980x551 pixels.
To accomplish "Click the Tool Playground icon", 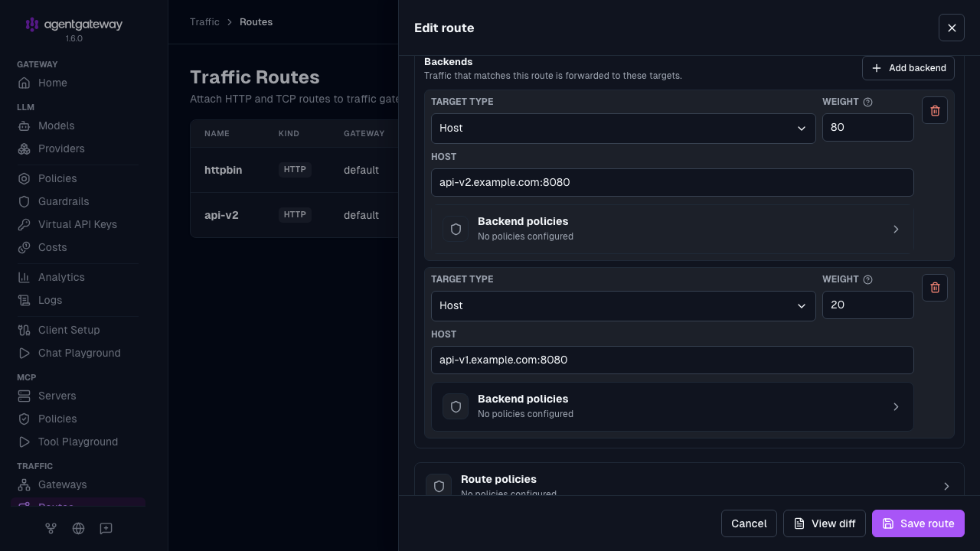I will 24,442.
